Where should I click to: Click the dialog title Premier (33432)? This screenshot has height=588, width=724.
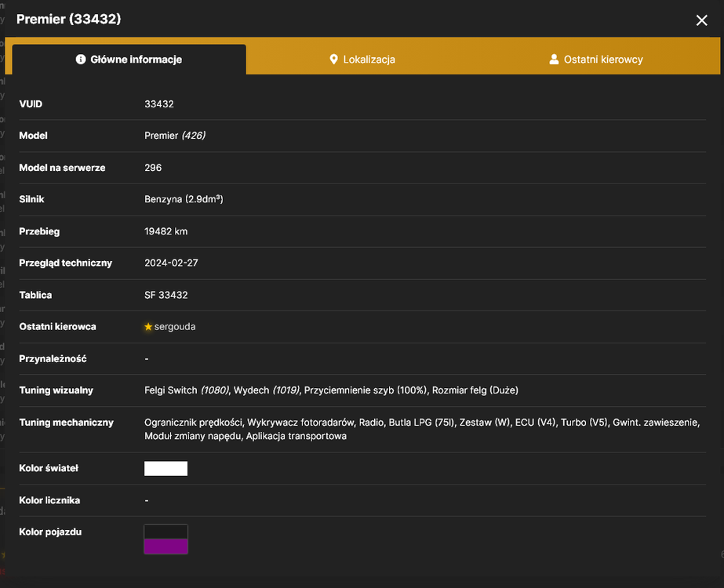coord(69,20)
